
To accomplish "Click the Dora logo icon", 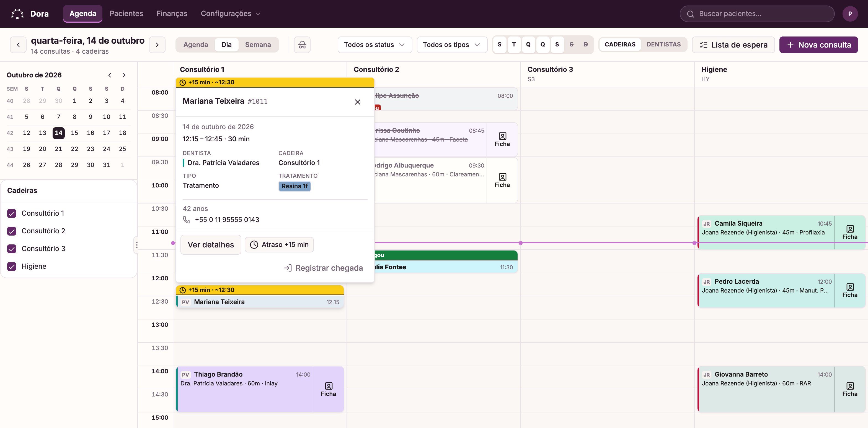I will point(17,14).
